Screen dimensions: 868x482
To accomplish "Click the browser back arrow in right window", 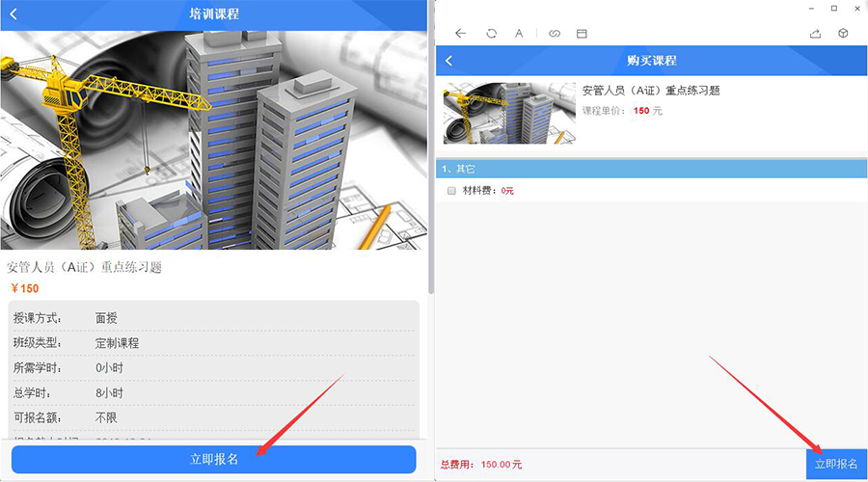I will (x=460, y=33).
